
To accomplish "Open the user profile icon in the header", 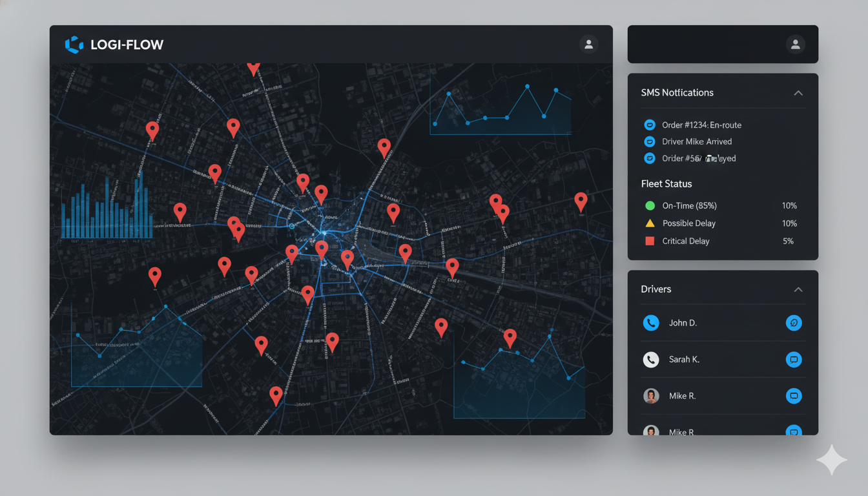I will click(588, 44).
